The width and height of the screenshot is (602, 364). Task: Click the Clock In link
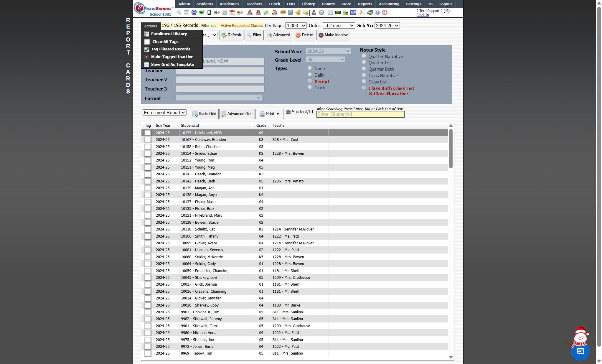[x=423, y=15]
